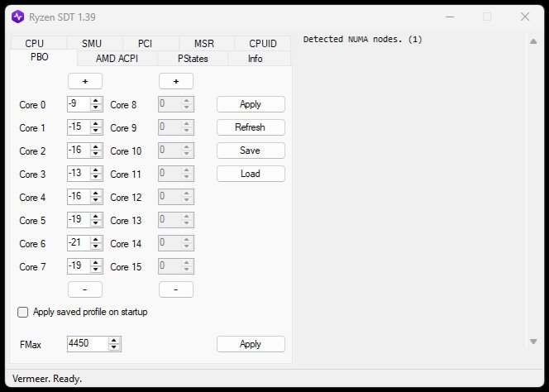Close the Ryzen SDT window
This screenshot has height=392, width=549.
click(525, 17)
